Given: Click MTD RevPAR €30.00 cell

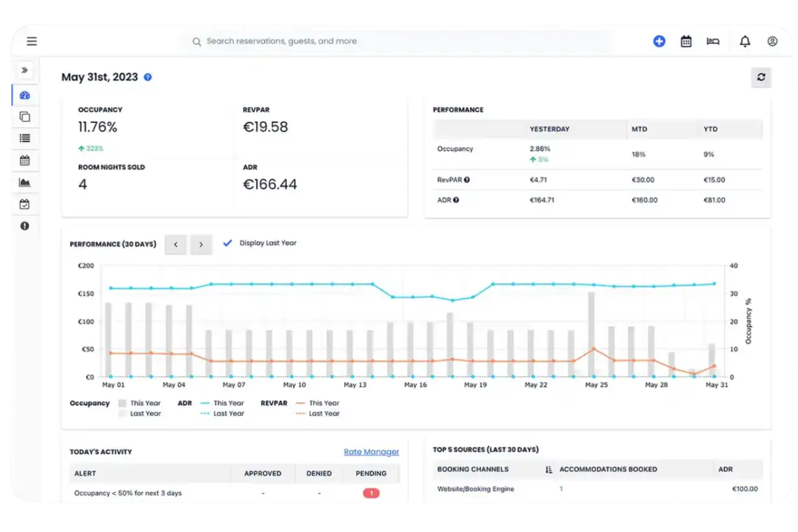Looking at the screenshot, I should pos(643,180).
